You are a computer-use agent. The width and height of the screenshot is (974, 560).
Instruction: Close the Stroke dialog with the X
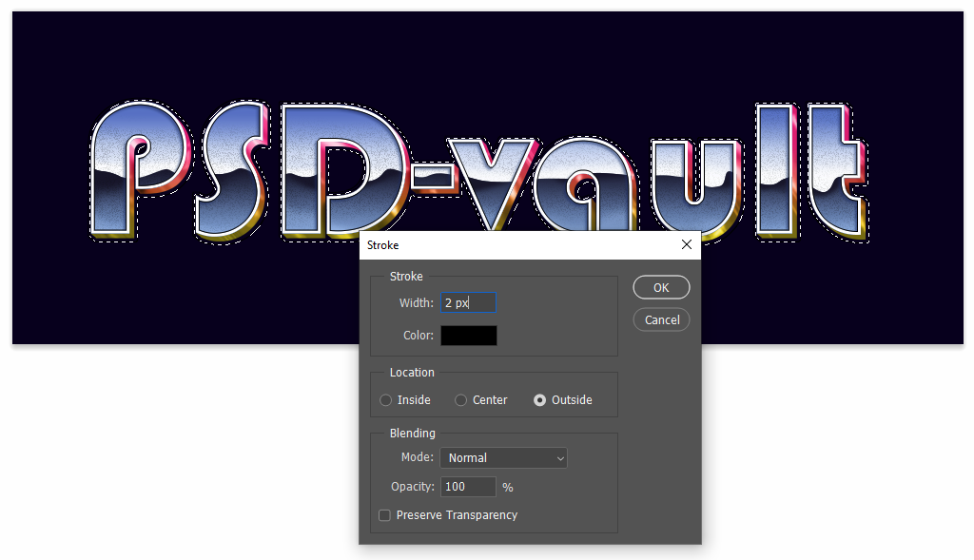coord(687,245)
